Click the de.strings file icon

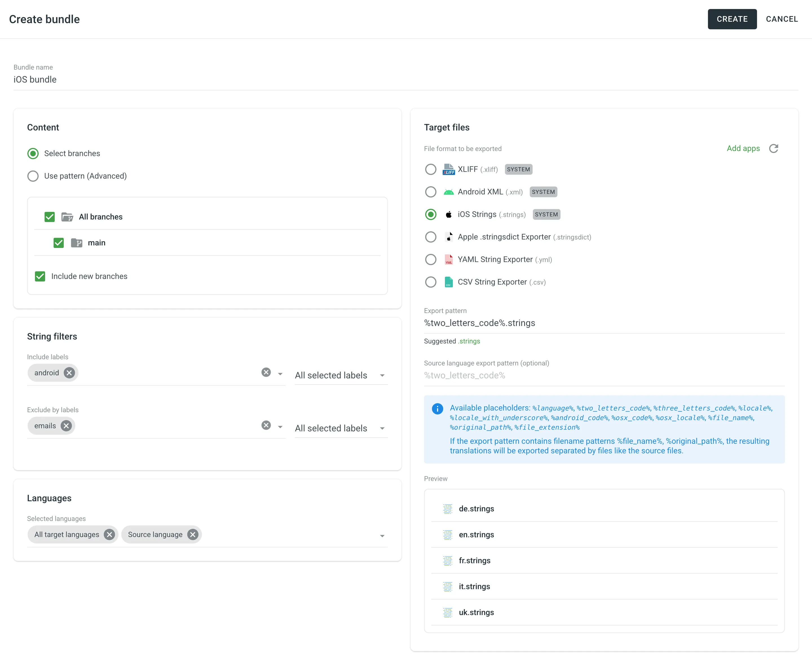pos(447,509)
